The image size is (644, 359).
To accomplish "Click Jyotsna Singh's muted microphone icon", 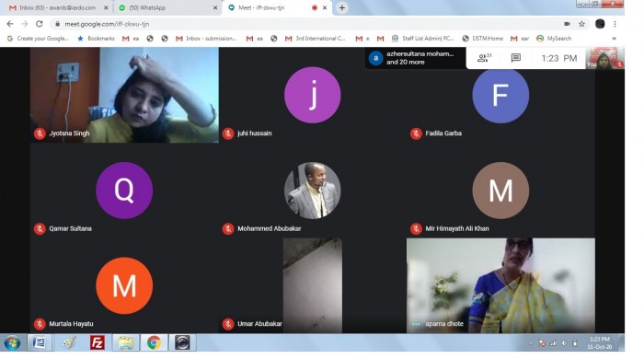I will [x=40, y=133].
